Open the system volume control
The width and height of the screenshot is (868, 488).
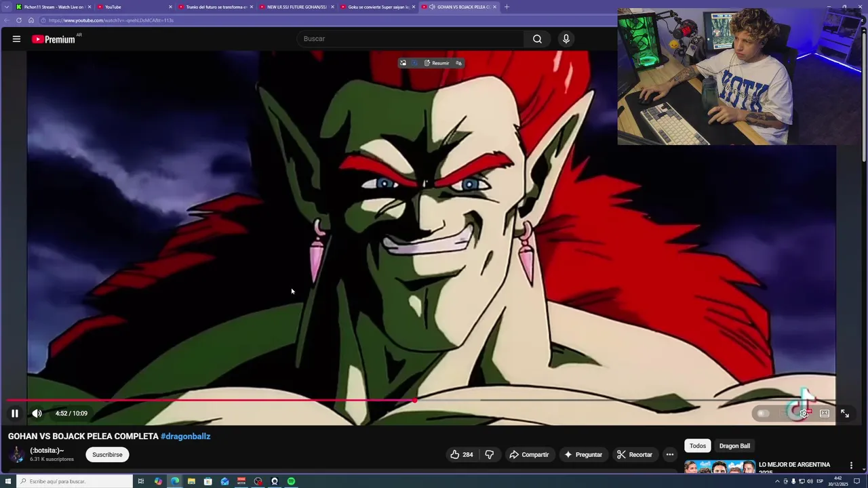[810, 481]
